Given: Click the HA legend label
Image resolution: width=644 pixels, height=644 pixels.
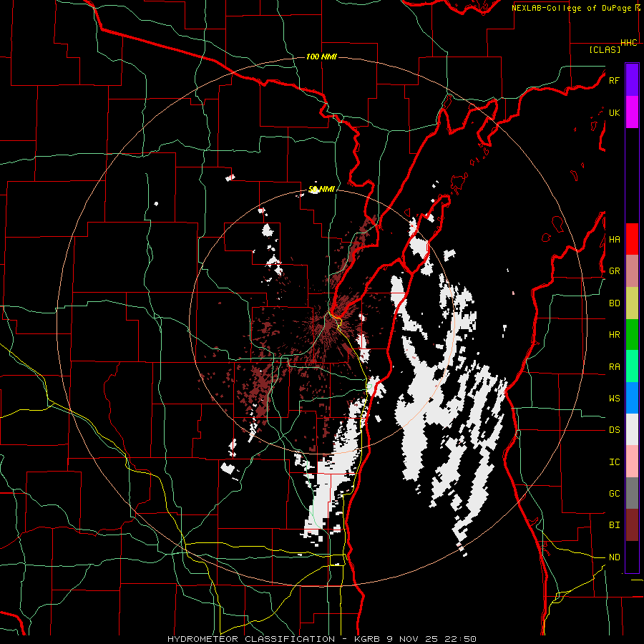Looking at the screenshot, I should tap(614, 239).
